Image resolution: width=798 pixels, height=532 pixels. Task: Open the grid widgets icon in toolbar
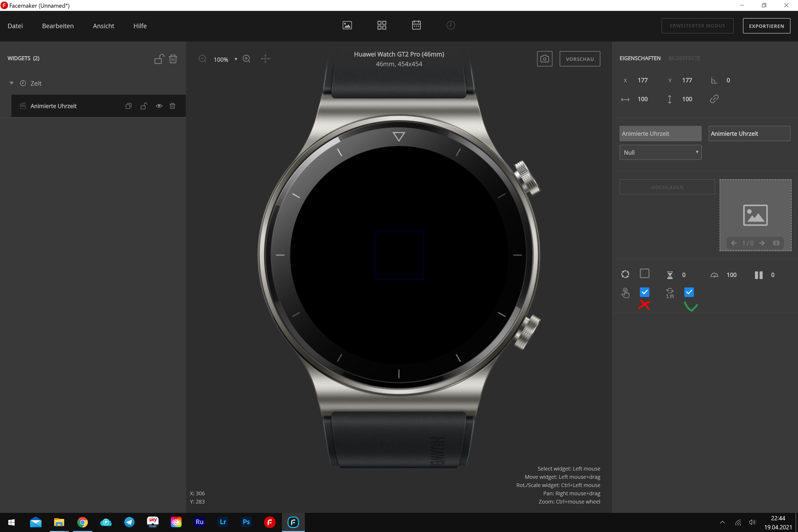382,25
